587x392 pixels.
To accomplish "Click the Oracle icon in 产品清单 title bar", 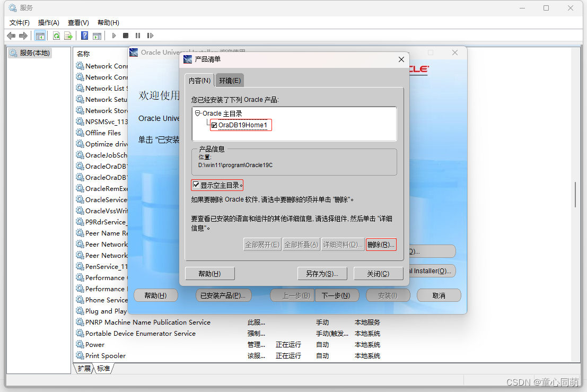I will pyautogui.click(x=188, y=59).
